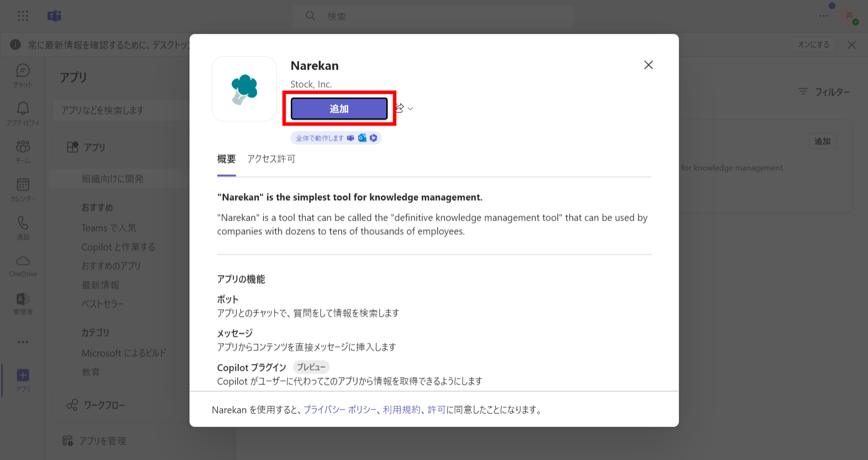Click the アプリを管理 icon

point(67,441)
